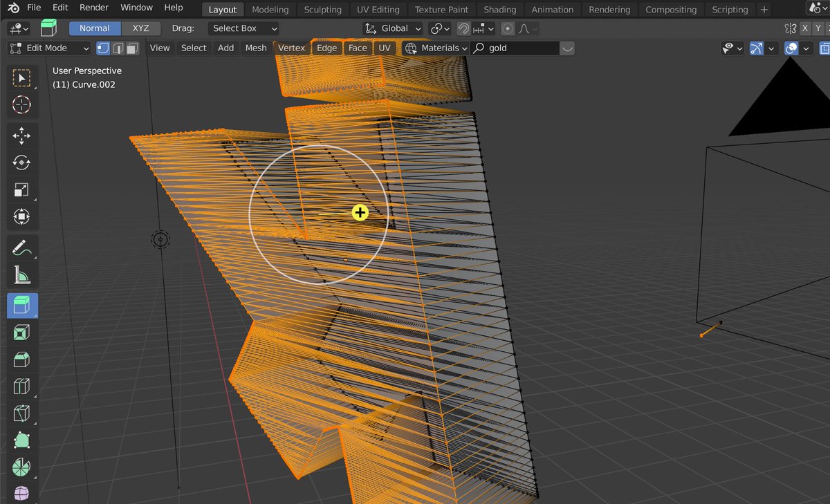Expand the Materials dropdown
Viewport: 830px width, 504px height.
436,48
